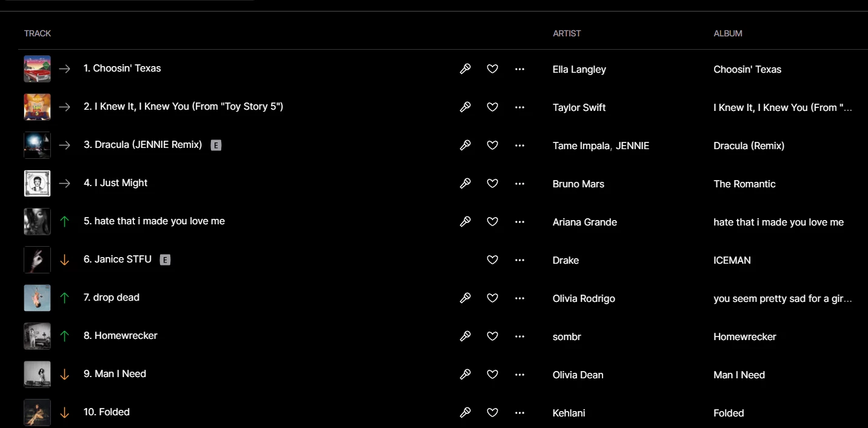The height and width of the screenshot is (428, 868).
Task: Open artist Drake
Action: tap(566, 261)
